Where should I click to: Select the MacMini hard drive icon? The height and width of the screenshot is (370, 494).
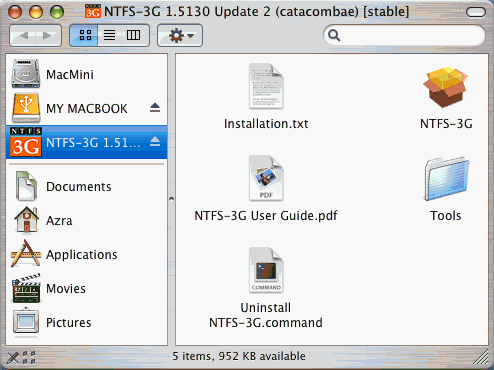coord(25,74)
